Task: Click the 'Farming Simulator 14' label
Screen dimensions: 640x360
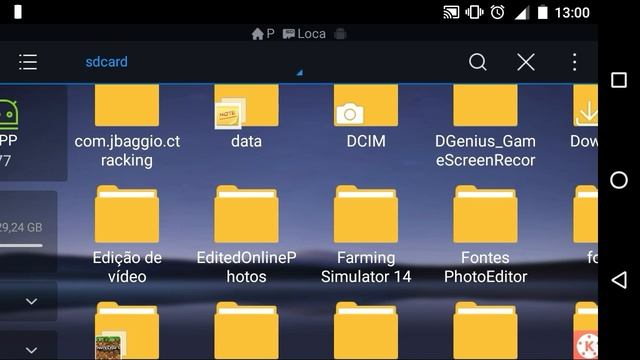Action: 366,267
